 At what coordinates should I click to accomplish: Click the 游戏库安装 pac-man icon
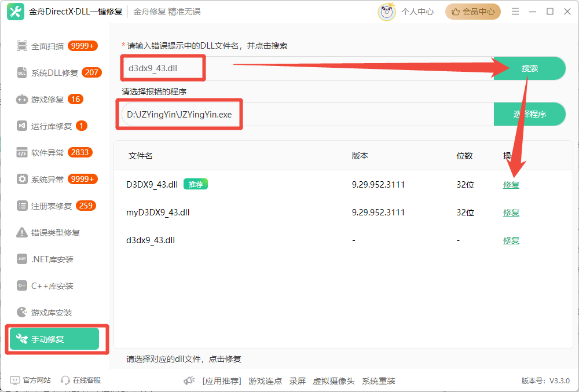coord(22,312)
